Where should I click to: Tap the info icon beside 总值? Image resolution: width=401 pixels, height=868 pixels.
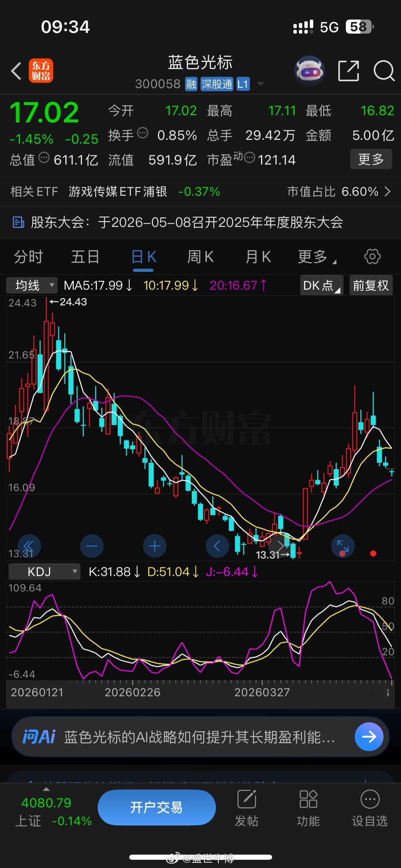pyautogui.click(x=44, y=157)
